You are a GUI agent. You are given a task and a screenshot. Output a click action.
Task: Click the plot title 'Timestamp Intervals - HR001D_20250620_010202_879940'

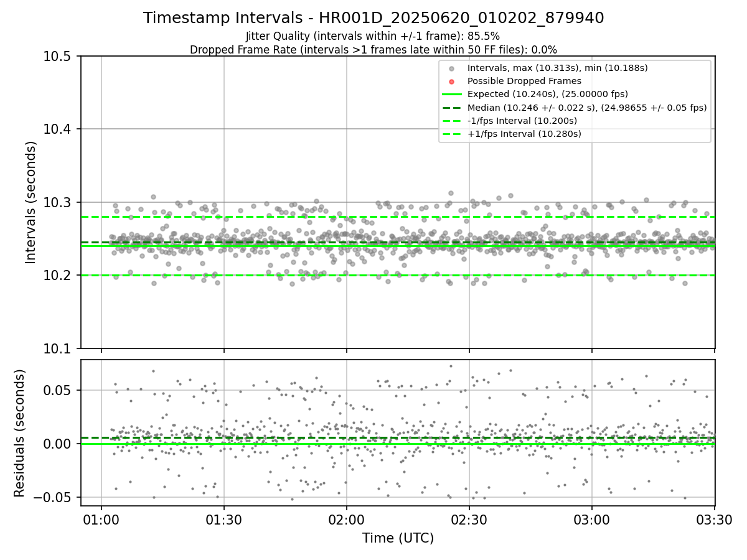coord(374,18)
